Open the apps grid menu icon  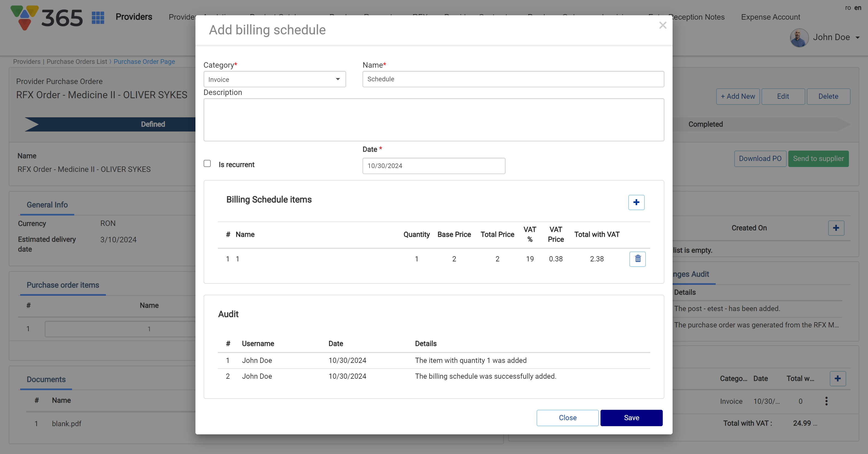[x=98, y=17]
